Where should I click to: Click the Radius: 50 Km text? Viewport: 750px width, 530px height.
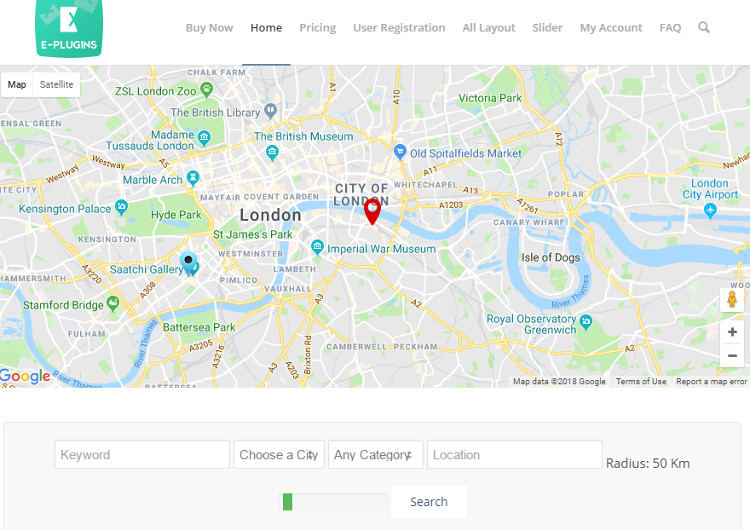click(x=648, y=463)
